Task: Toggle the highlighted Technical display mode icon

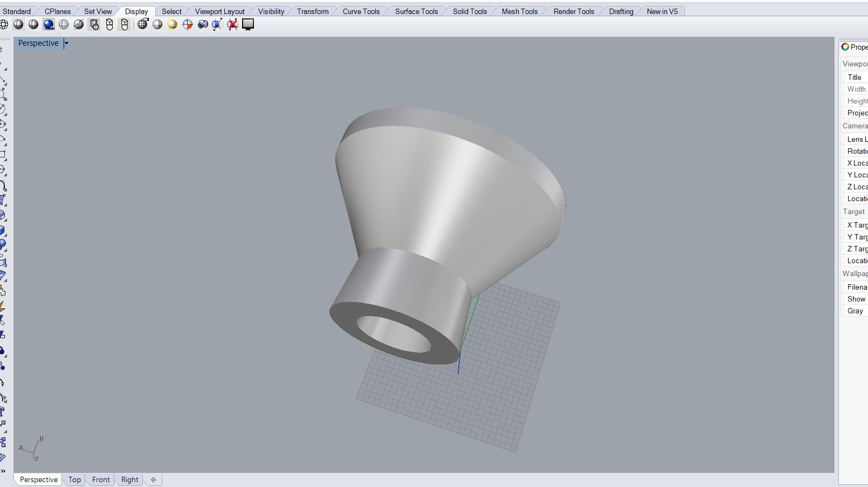Action: coord(94,24)
